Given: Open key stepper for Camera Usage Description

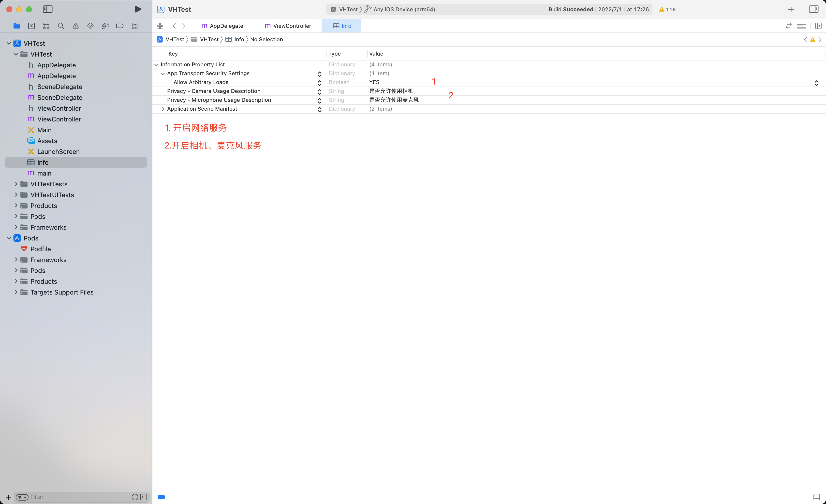Looking at the screenshot, I should [320, 91].
